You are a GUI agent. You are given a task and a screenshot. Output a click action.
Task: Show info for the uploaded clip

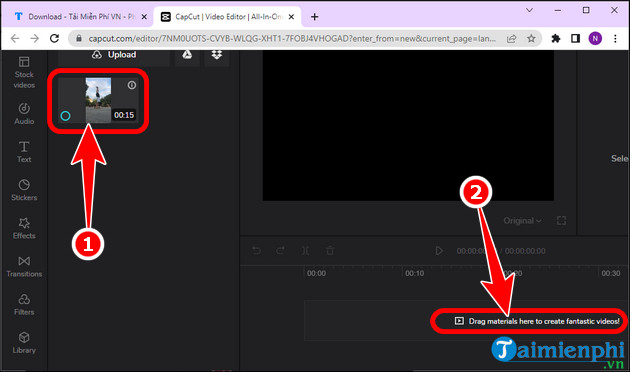(x=132, y=85)
